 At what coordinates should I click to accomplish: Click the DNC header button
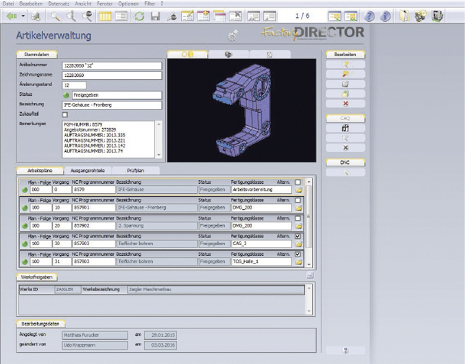click(345, 162)
